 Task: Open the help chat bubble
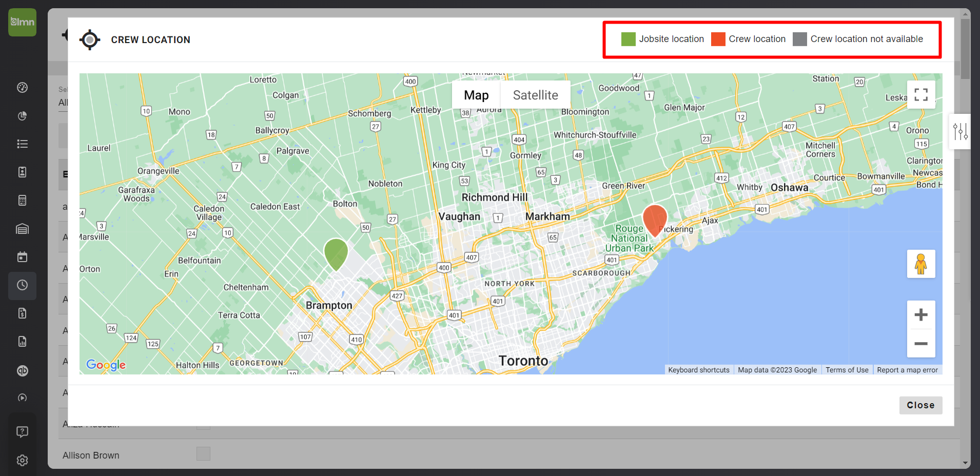[22, 431]
